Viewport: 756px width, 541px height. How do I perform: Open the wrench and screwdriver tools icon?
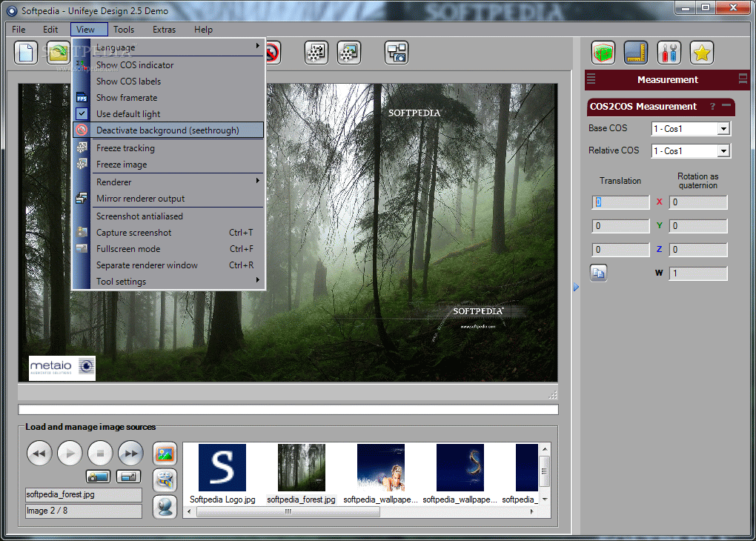point(669,53)
